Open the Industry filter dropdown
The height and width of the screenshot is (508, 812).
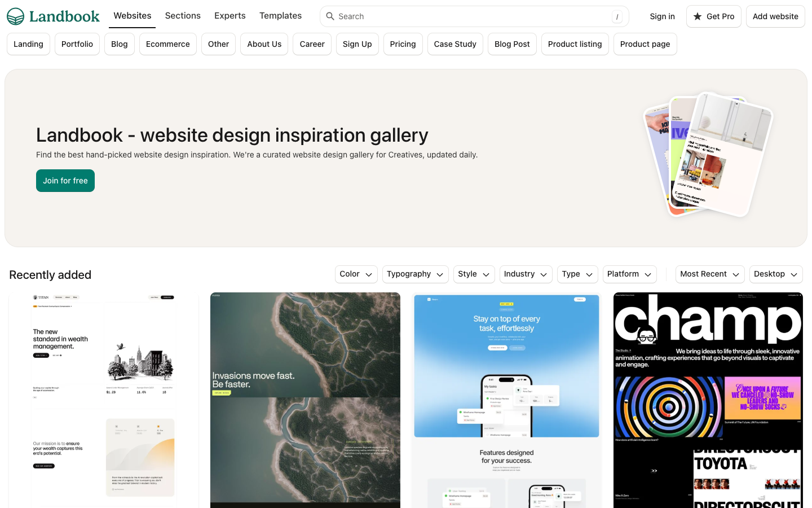pos(526,274)
